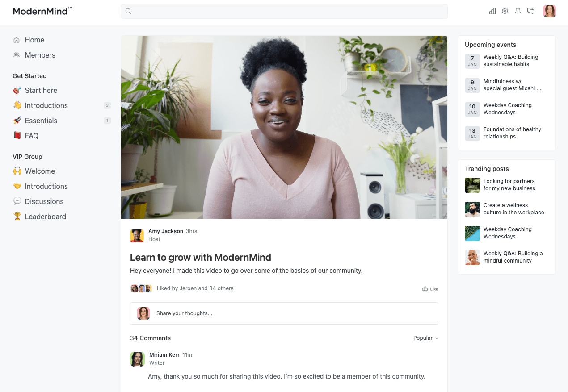Image resolution: width=568 pixels, height=392 pixels.
Task: Click the Home house icon
Action: (x=17, y=40)
